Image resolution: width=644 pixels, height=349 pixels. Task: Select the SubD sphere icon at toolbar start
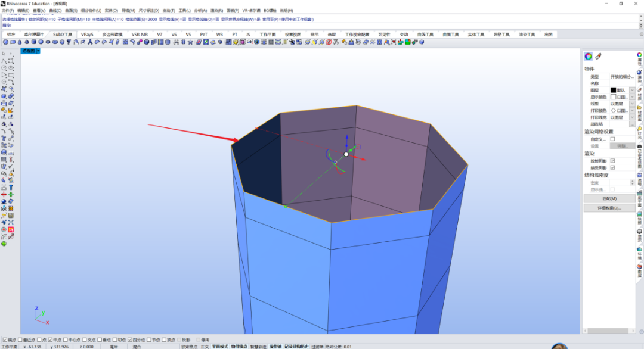[x=5, y=42]
